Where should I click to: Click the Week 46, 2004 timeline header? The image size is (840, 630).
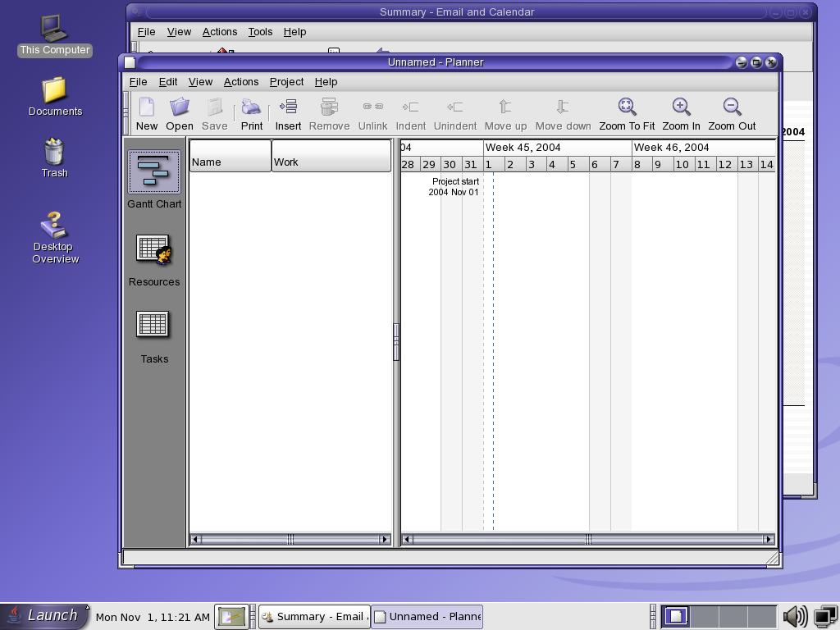pyautogui.click(x=703, y=148)
